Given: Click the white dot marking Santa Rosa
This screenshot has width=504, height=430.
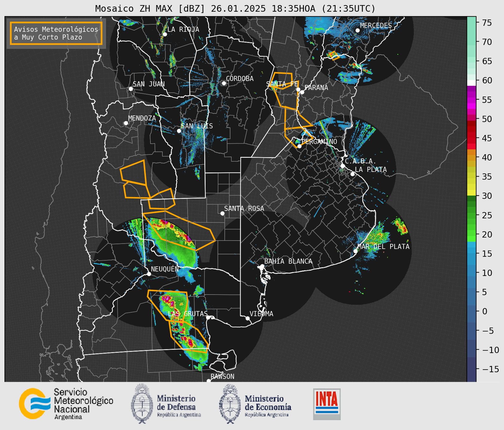Looking at the screenshot, I should 222,213.
